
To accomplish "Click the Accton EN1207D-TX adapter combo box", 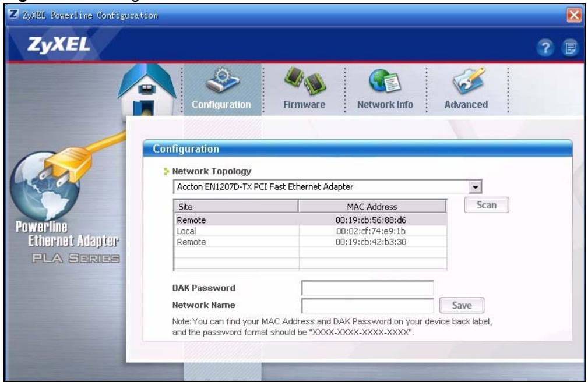I will coord(328,187).
